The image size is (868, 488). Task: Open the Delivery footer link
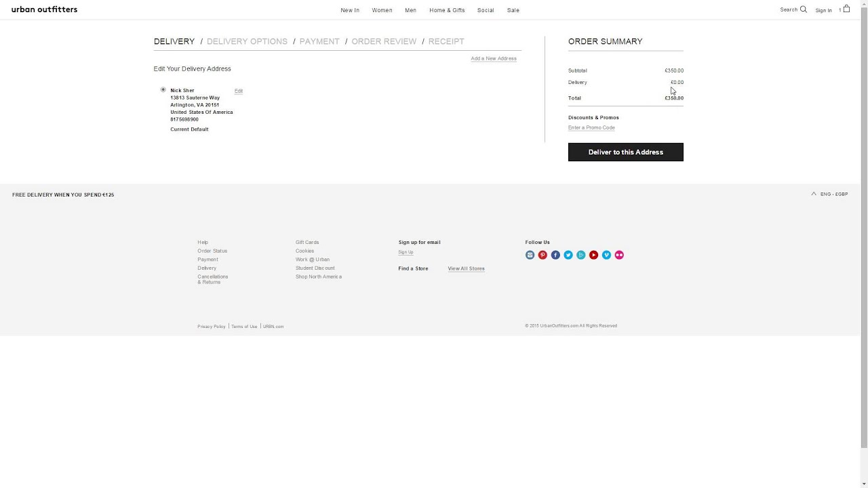click(x=207, y=268)
